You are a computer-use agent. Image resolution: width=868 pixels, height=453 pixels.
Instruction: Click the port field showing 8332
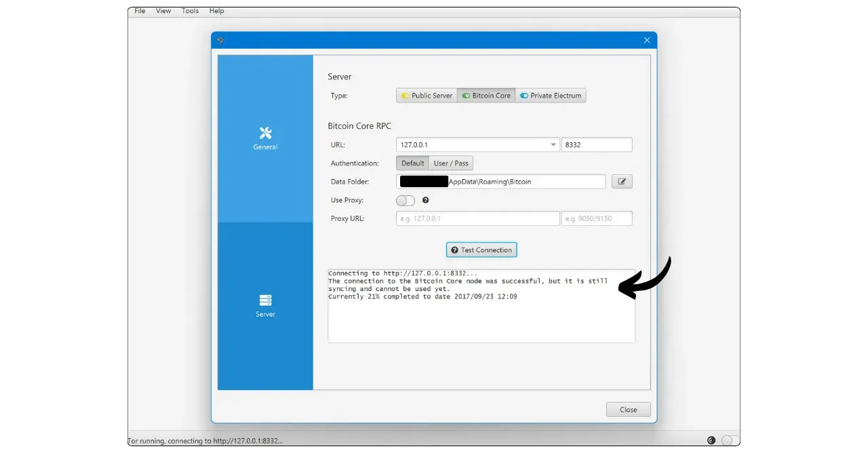596,144
